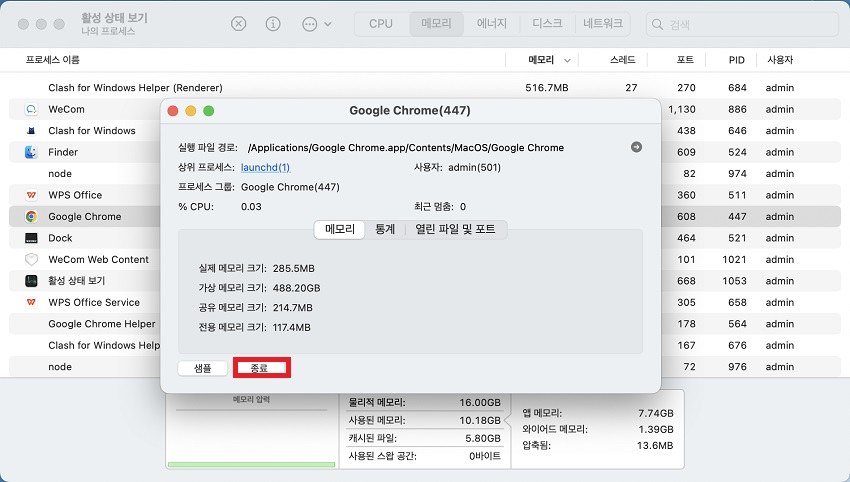Click the Finder icon in process list
Viewport: 850px width, 482px height.
coord(31,152)
